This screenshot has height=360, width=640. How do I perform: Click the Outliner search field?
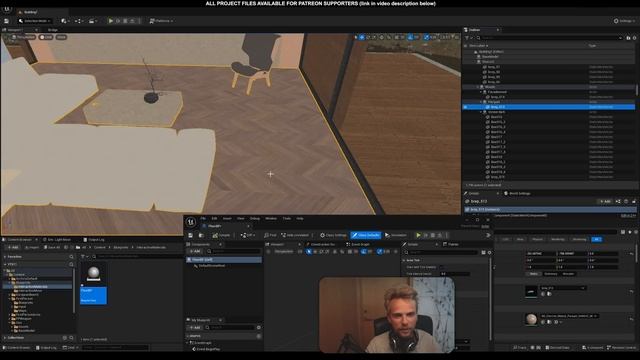pos(550,38)
